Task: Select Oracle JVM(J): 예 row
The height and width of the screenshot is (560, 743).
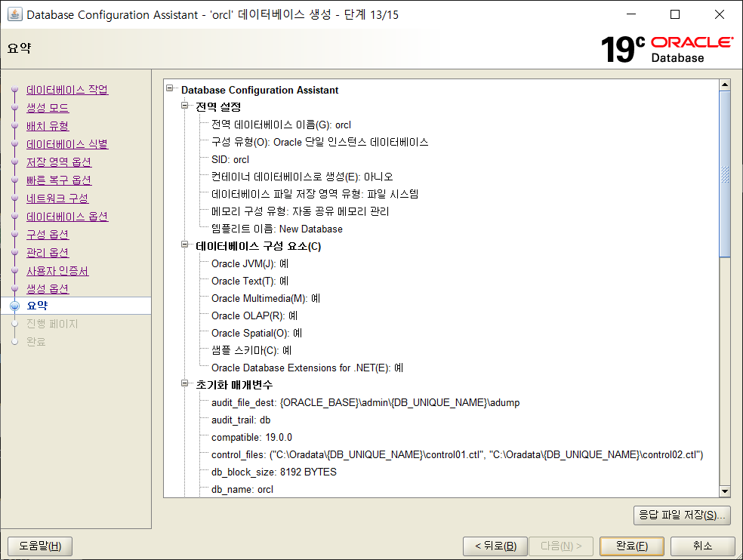Action: (250, 263)
